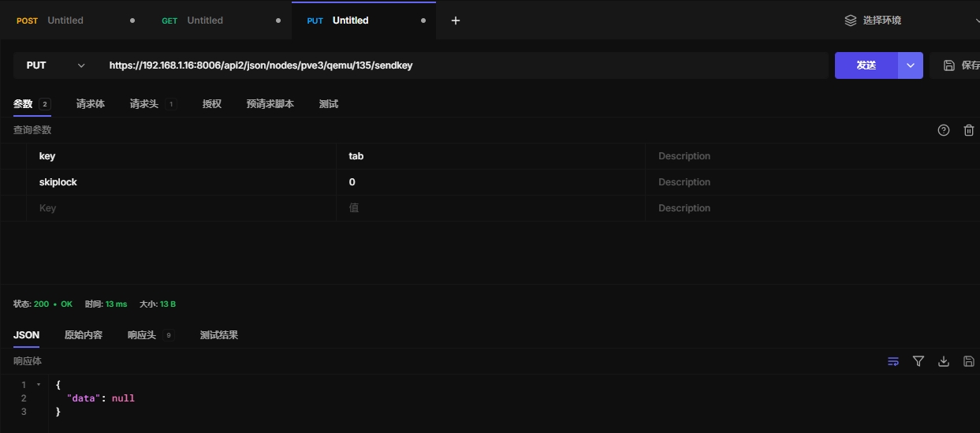Open the 响应头 response headers tab
980x433 pixels.
pos(142,335)
